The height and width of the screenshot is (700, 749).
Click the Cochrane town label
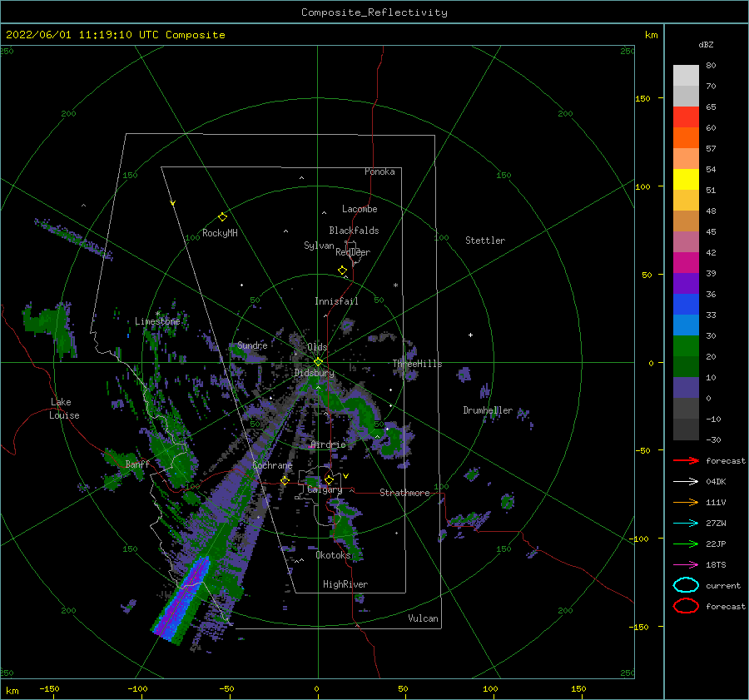click(x=272, y=465)
